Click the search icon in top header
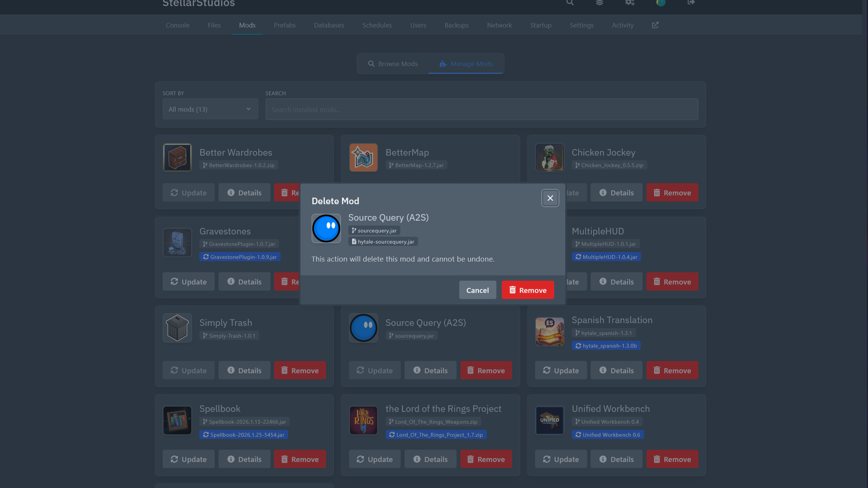This screenshot has width=868, height=488. pyautogui.click(x=570, y=3)
